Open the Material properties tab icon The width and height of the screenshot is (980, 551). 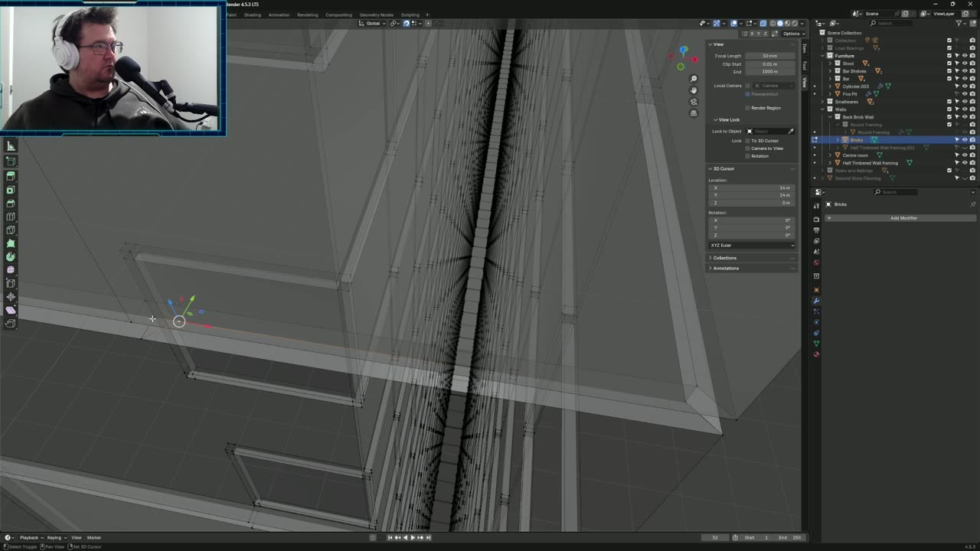point(816,354)
